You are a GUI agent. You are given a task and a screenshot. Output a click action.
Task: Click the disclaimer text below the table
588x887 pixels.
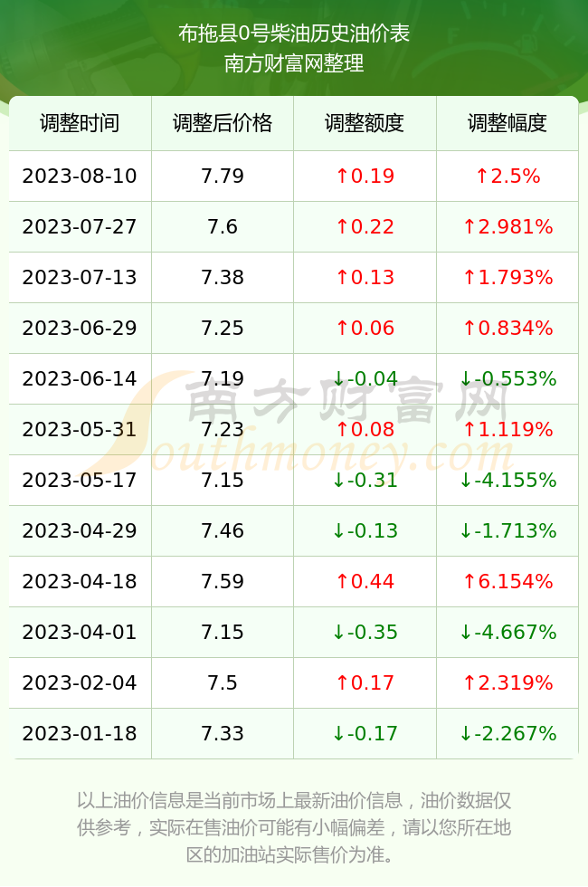[294, 827]
